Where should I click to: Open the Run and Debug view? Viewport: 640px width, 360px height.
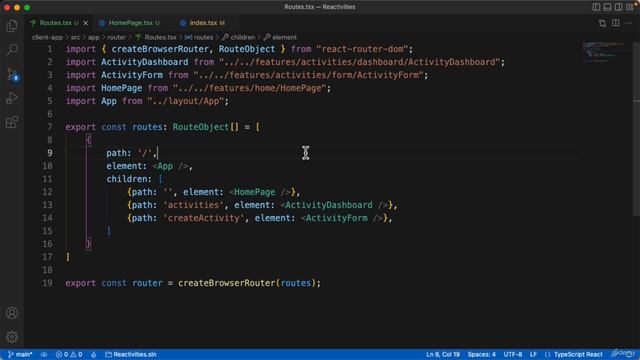(12, 98)
